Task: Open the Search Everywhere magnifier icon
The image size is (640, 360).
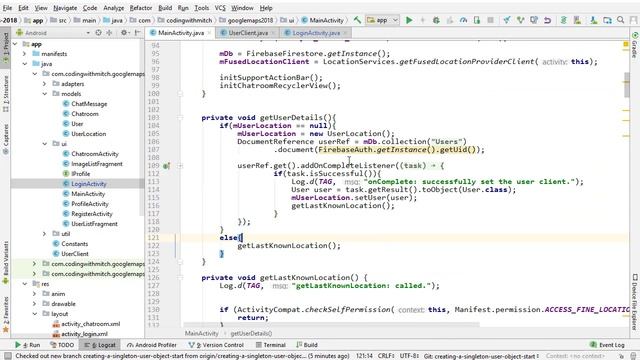Action: 620,20
